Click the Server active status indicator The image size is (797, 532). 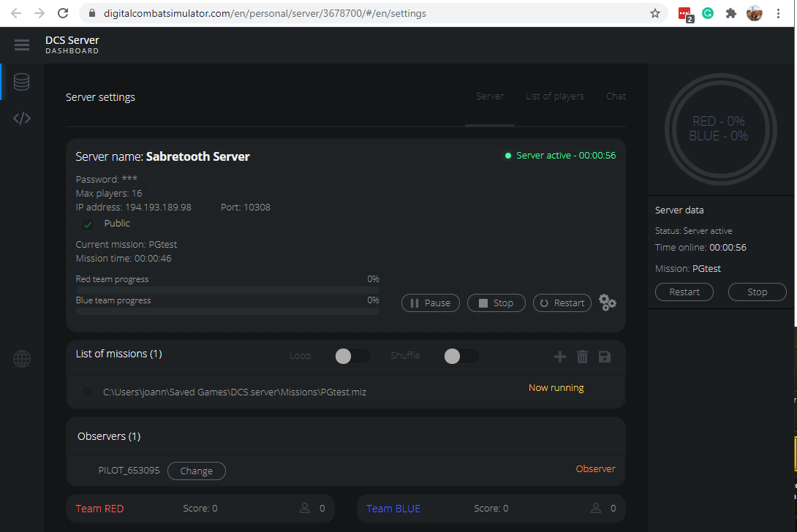(x=560, y=156)
